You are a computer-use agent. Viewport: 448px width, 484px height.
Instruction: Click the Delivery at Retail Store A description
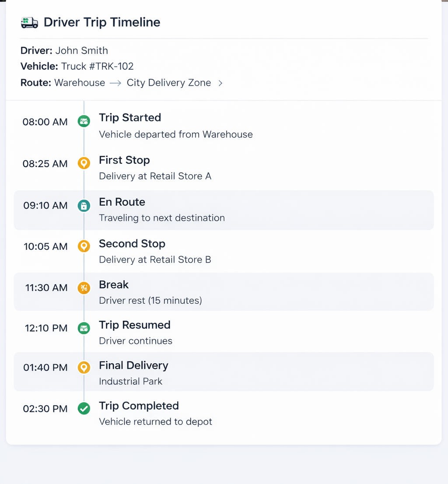click(155, 176)
